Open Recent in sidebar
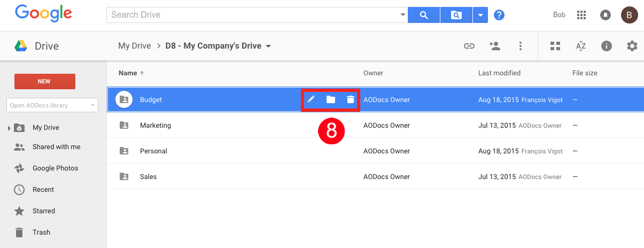 pyautogui.click(x=43, y=189)
